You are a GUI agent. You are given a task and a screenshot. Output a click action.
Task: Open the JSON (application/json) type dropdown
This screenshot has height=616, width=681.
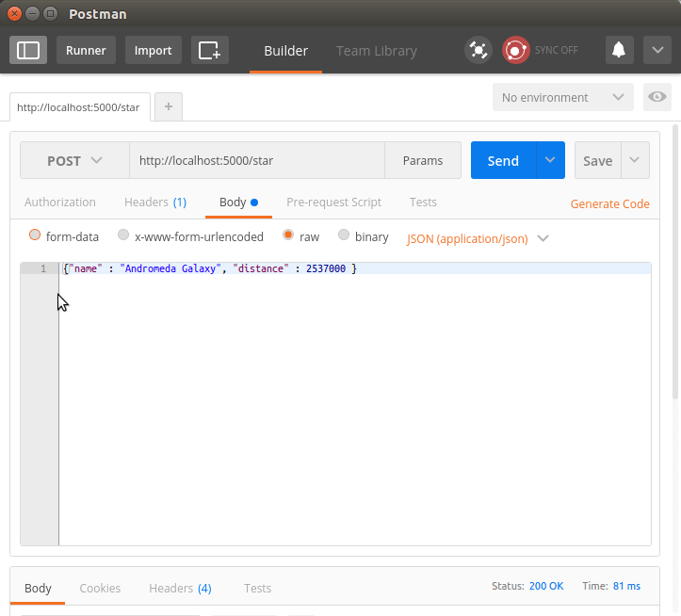point(478,239)
